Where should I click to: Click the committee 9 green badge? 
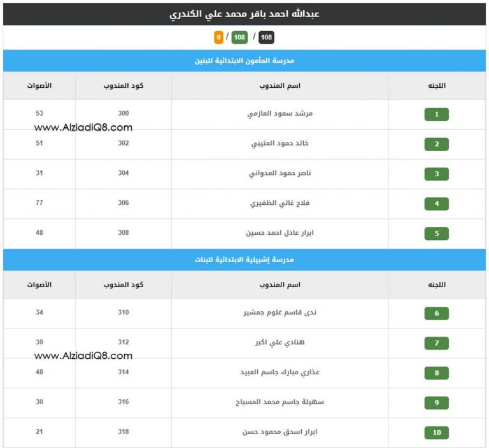tap(436, 403)
